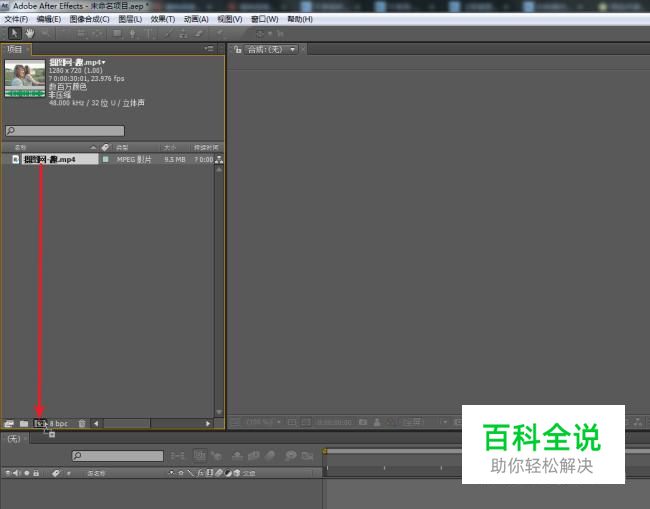Select the rectangle Mask shape tool
The image size is (650, 509).
click(x=117, y=34)
